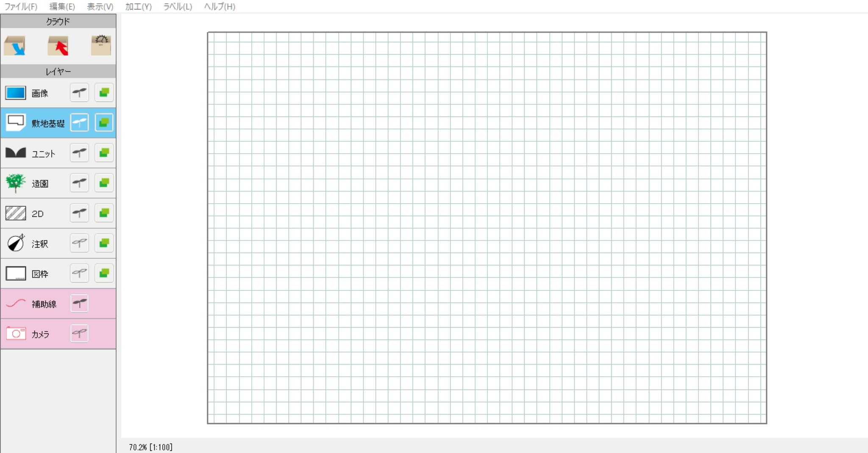Viewport: 868px width, 453px height.
Task: Select the カメラ layer icon
Action: pos(16,334)
